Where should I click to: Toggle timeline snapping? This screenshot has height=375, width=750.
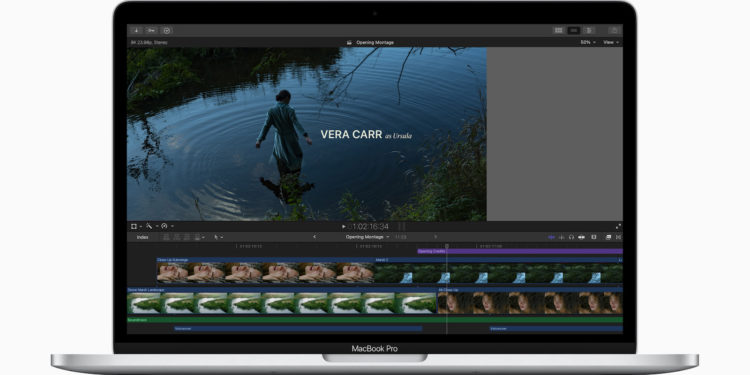(582, 237)
